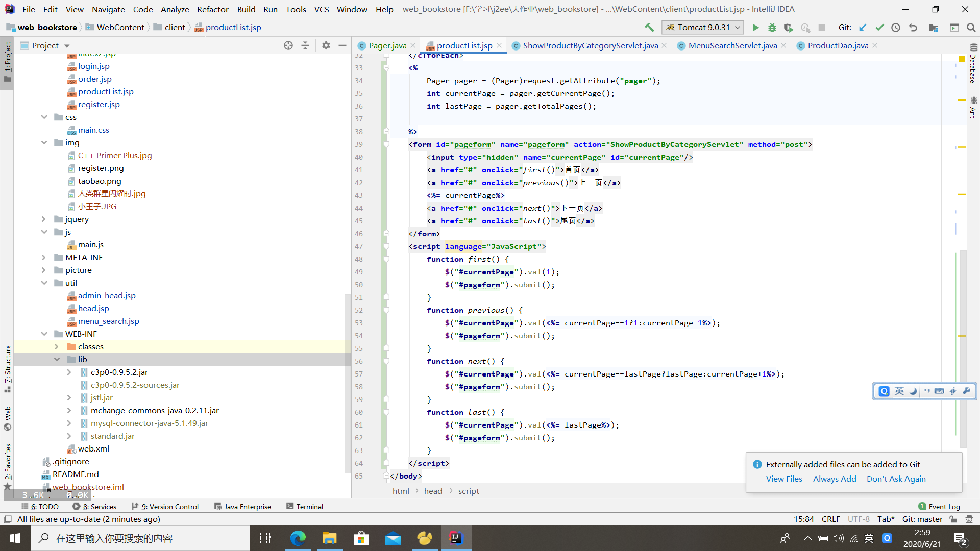Click the CRLF line separator widget

click(x=830, y=519)
